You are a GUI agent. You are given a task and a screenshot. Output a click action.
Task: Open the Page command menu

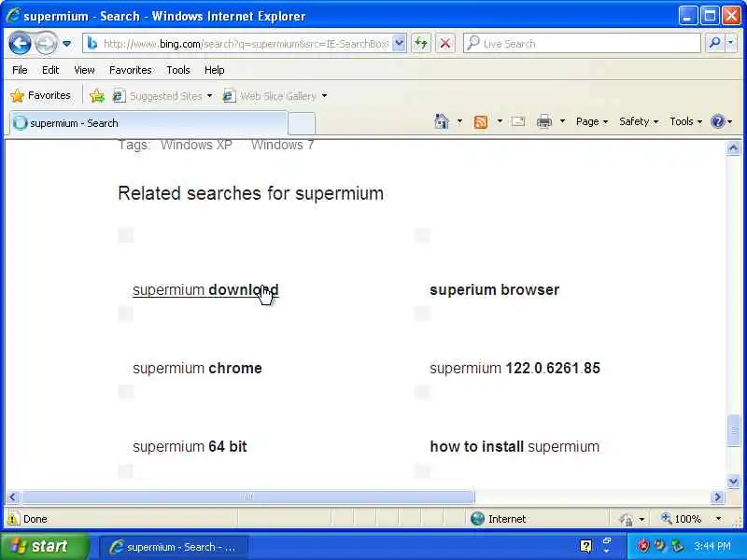(592, 121)
